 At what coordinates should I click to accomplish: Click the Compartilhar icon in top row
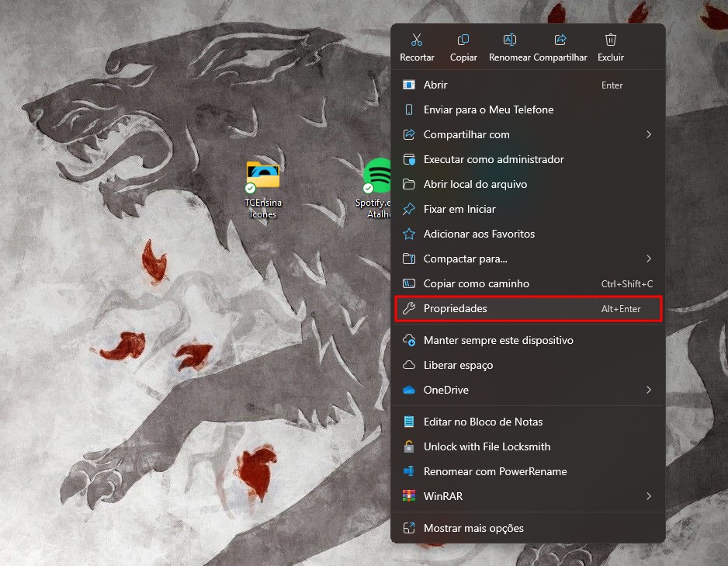coord(560,40)
